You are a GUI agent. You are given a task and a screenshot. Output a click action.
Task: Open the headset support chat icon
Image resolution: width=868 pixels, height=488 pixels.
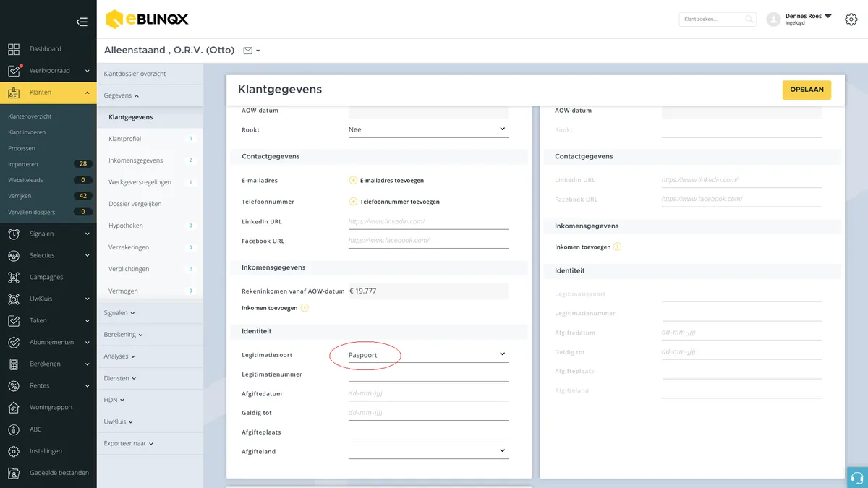point(857,478)
